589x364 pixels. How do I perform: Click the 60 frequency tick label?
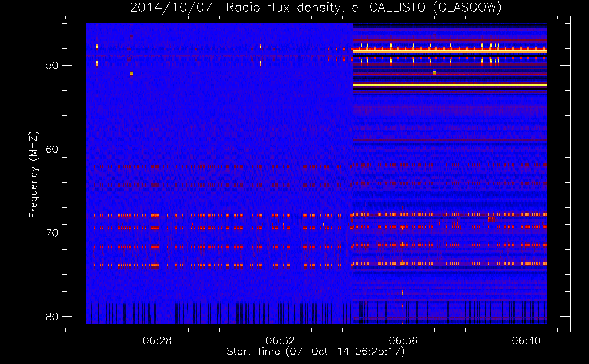pyautogui.click(x=52, y=149)
